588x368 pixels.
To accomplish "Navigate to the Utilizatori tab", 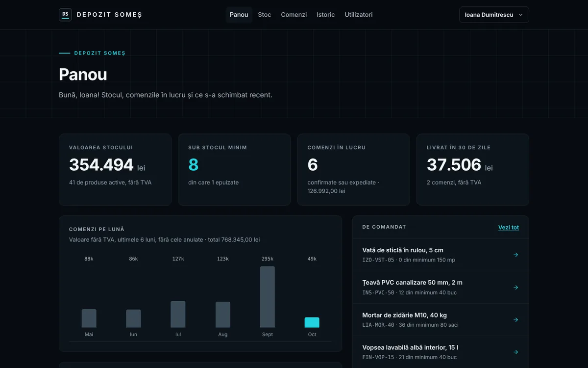I will (359, 15).
